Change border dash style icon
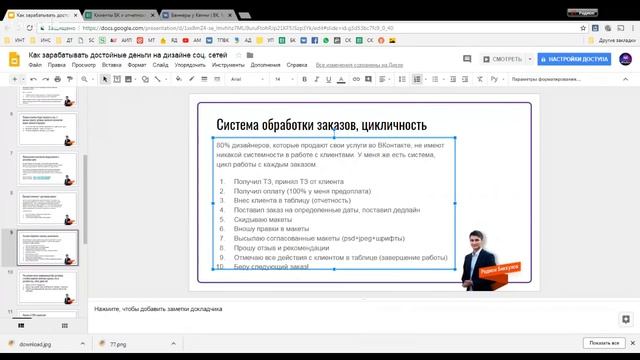Screen dimensions: 640x360 coord(217,79)
